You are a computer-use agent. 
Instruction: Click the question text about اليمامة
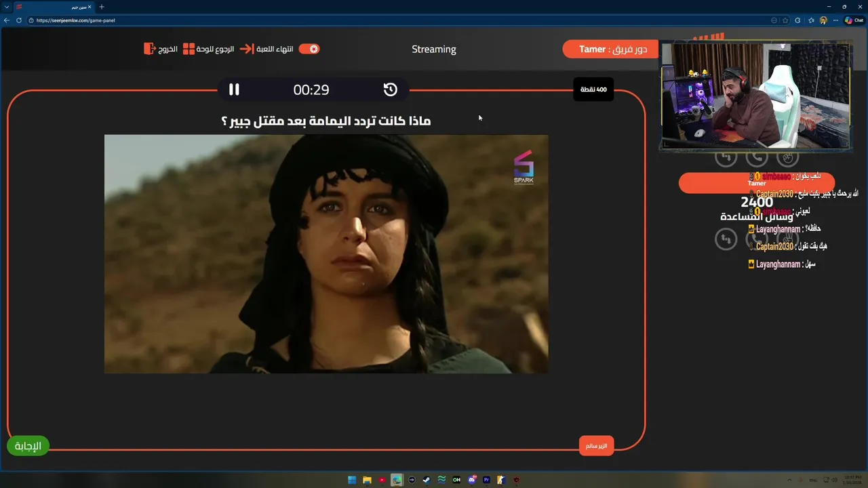(x=326, y=121)
